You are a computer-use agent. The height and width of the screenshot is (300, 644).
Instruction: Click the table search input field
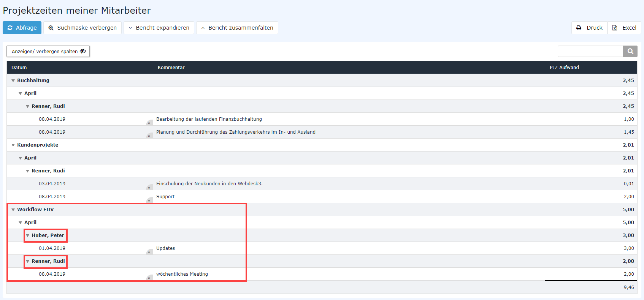coord(590,51)
